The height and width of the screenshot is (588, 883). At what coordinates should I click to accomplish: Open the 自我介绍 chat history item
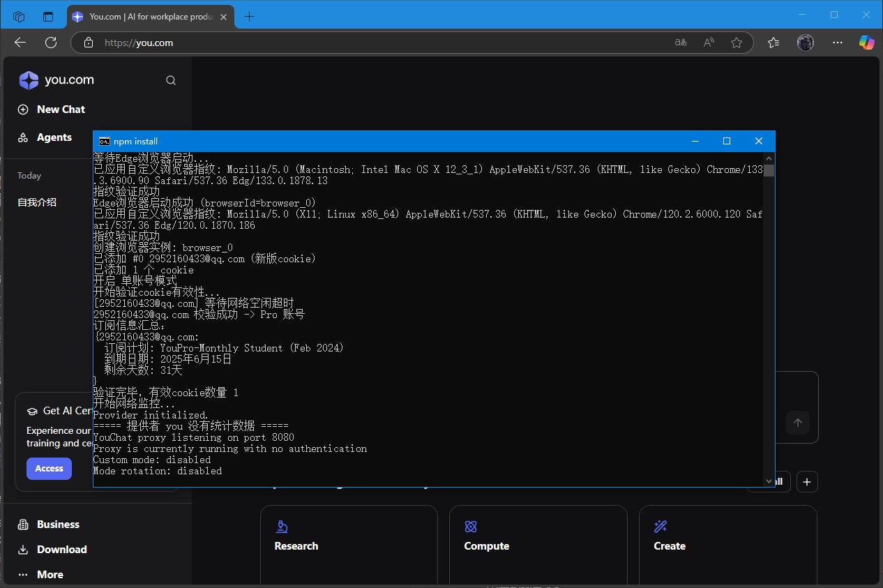37,202
